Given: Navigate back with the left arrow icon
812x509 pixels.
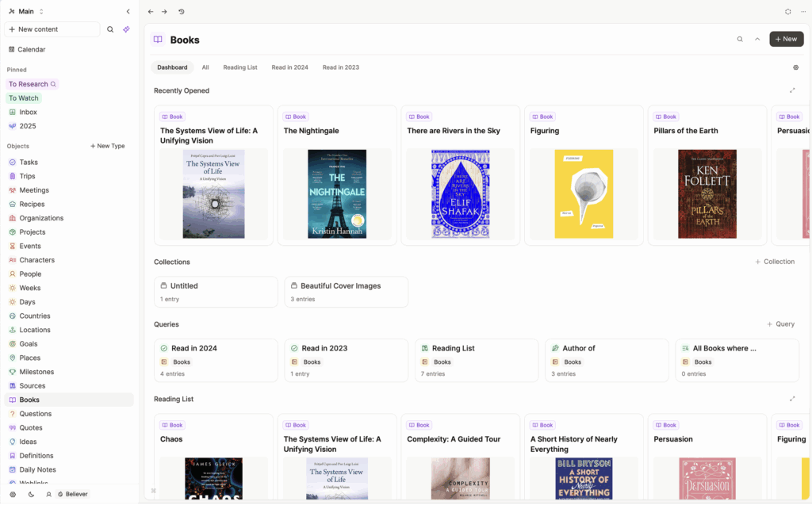Looking at the screenshot, I should click(x=151, y=12).
